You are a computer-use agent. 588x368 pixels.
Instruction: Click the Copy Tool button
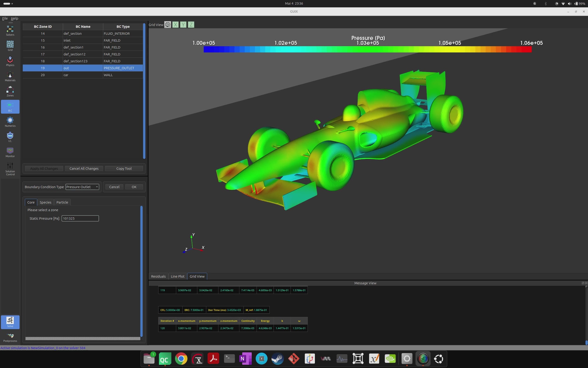pos(124,168)
